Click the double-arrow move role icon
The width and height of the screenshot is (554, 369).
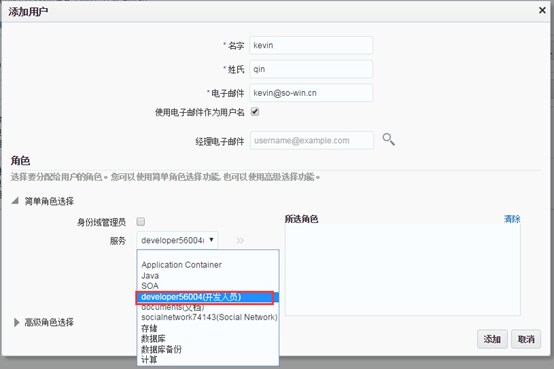click(240, 241)
